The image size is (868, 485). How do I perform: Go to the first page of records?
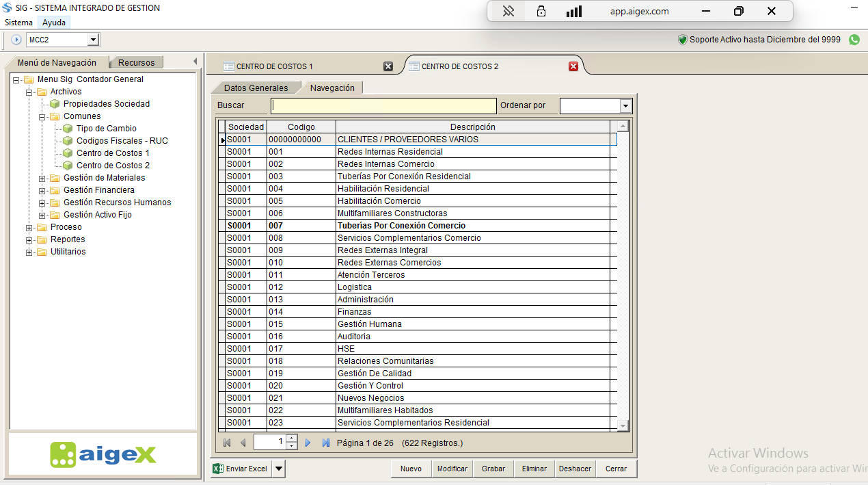pyautogui.click(x=228, y=443)
